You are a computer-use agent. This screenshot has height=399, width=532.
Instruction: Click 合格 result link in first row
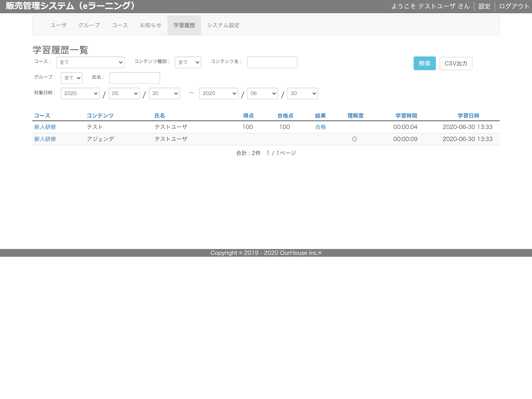[x=320, y=127]
